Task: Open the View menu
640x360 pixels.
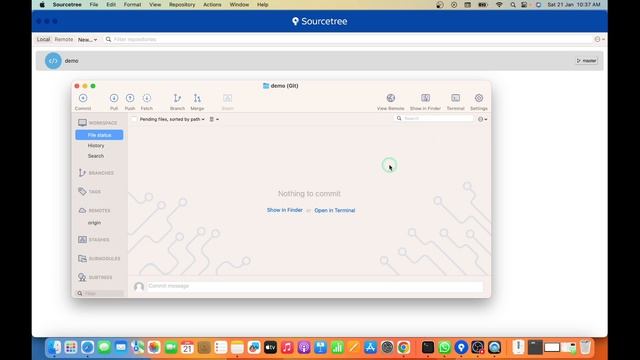Action: 155,5
